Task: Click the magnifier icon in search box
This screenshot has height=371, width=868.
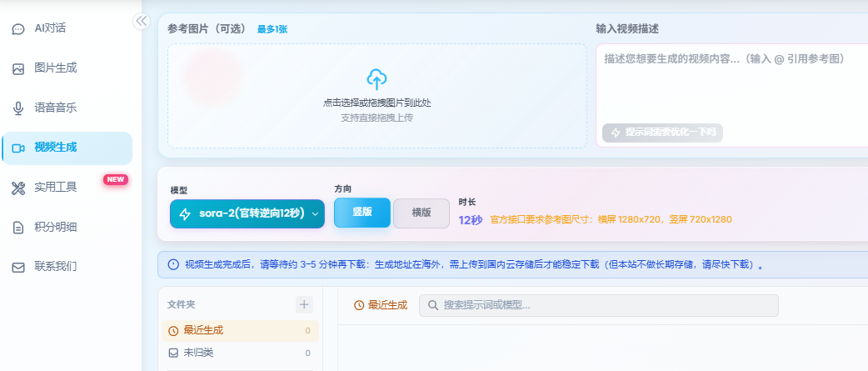Action: pos(433,306)
